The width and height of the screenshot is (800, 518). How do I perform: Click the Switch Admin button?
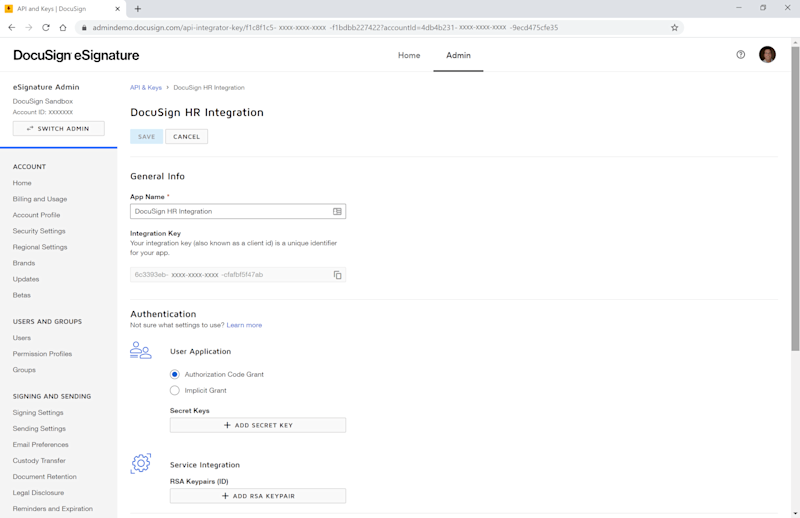(59, 129)
